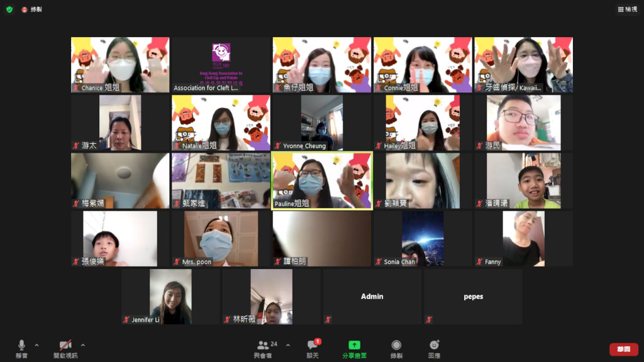644x362 pixels.
Task: Select the Jennifer Li video tile
Action: (170, 297)
